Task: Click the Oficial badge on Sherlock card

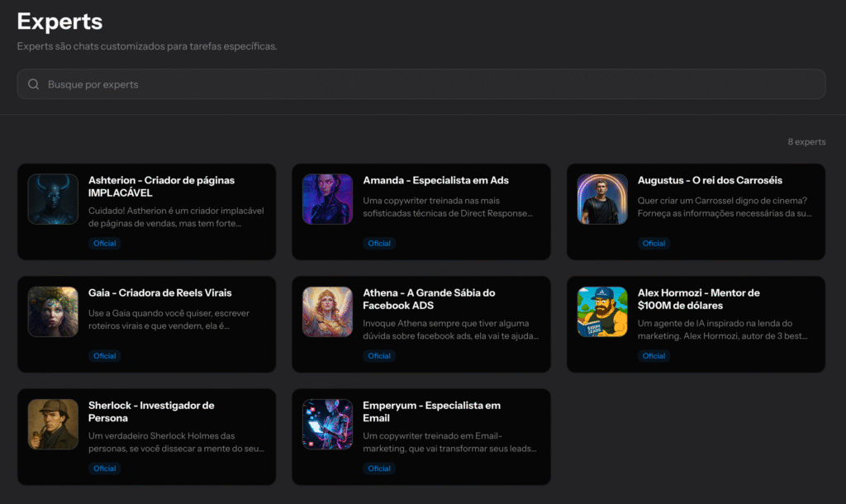Action: click(x=105, y=468)
